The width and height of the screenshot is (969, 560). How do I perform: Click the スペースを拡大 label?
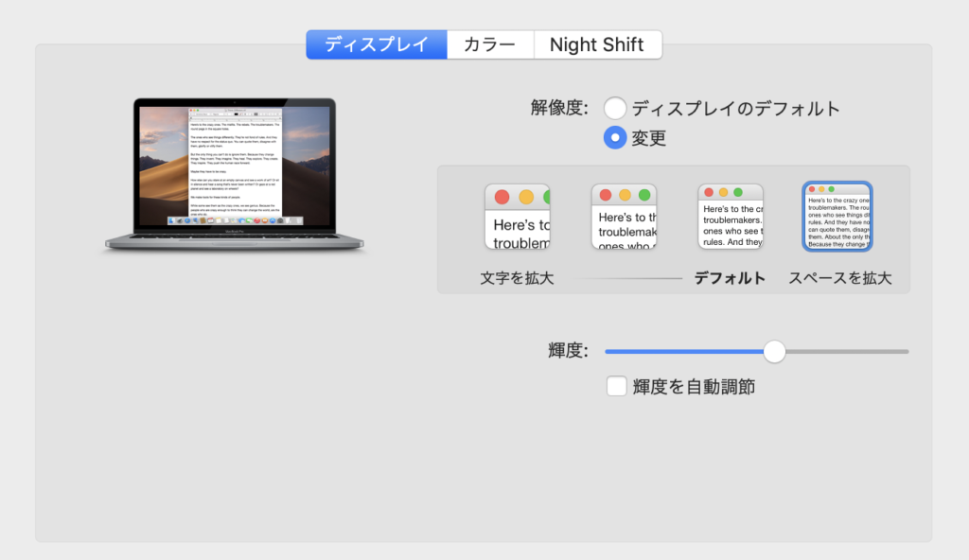click(x=840, y=278)
